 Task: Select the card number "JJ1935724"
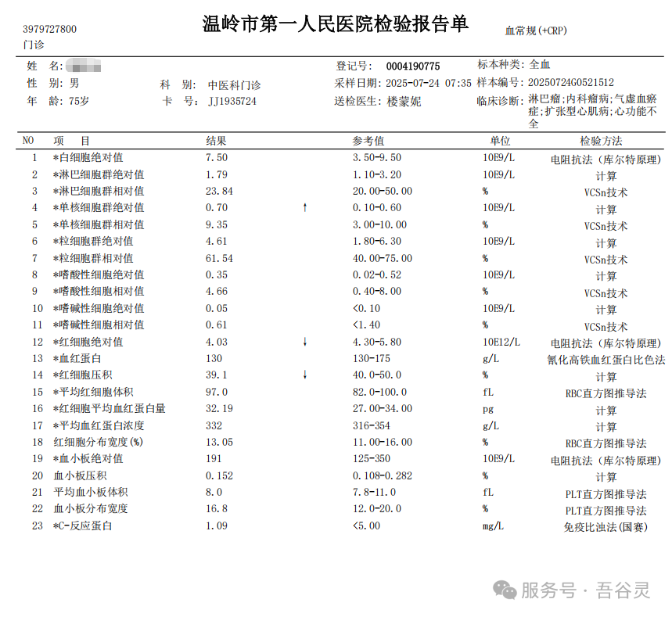(x=232, y=102)
